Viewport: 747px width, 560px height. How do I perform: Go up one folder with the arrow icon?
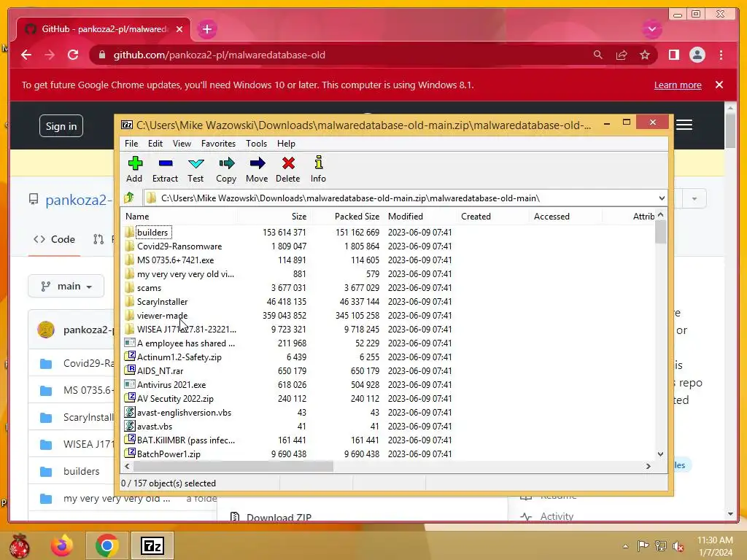tap(129, 198)
